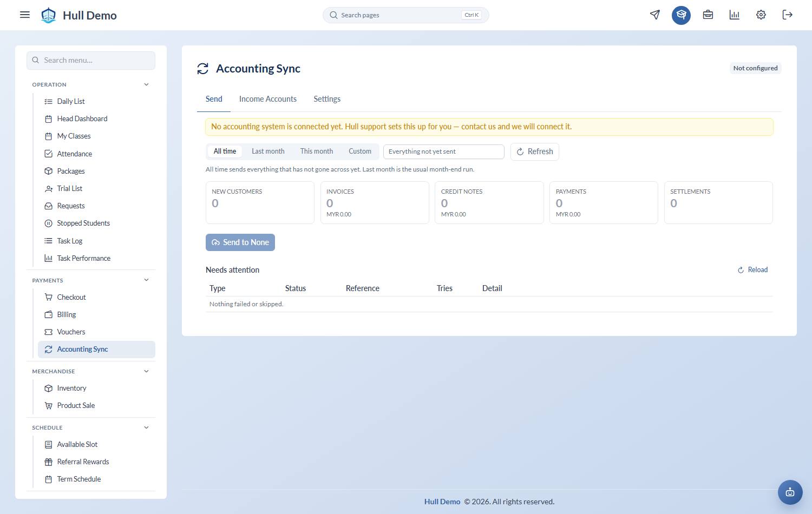Click the Reference column header

click(363, 288)
